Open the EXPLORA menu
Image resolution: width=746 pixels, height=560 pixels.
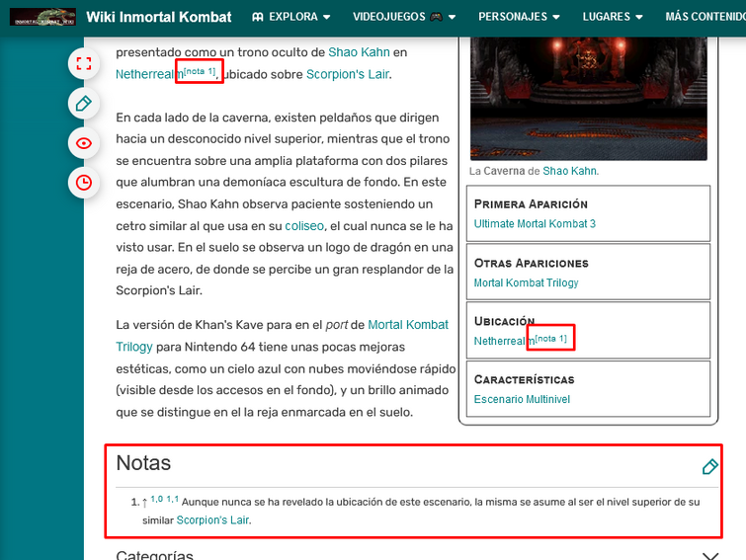pos(291,17)
